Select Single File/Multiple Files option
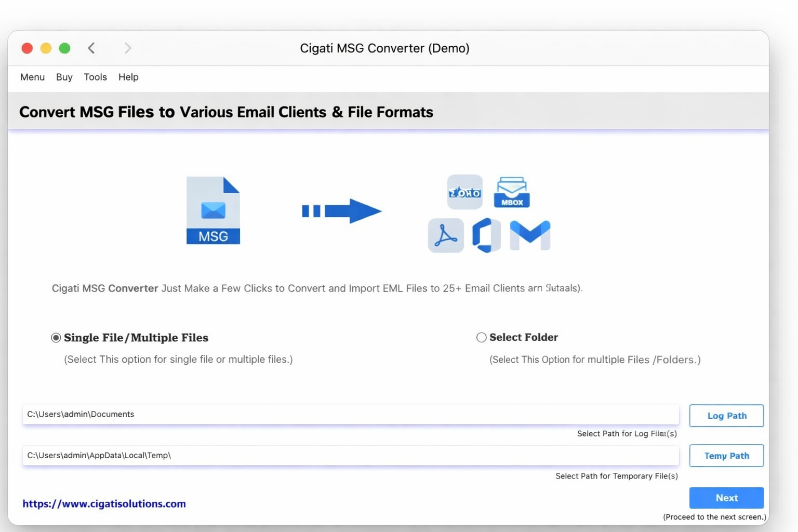 point(56,338)
